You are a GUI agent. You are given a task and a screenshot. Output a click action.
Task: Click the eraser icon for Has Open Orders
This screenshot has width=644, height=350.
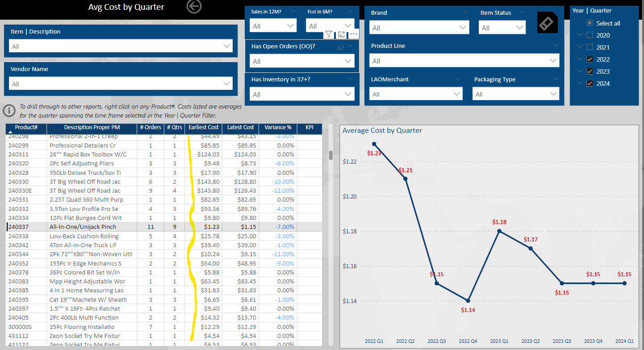[x=340, y=46]
